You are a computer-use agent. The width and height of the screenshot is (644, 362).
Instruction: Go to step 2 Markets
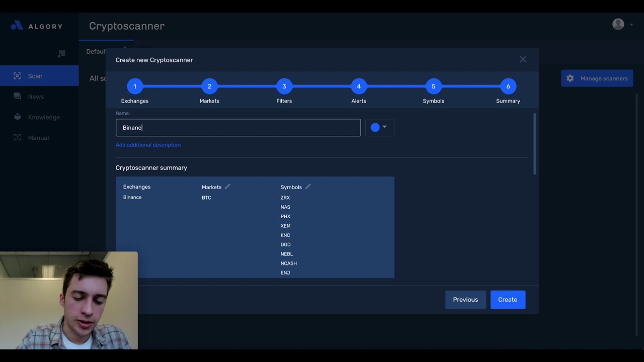tap(209, 86)
